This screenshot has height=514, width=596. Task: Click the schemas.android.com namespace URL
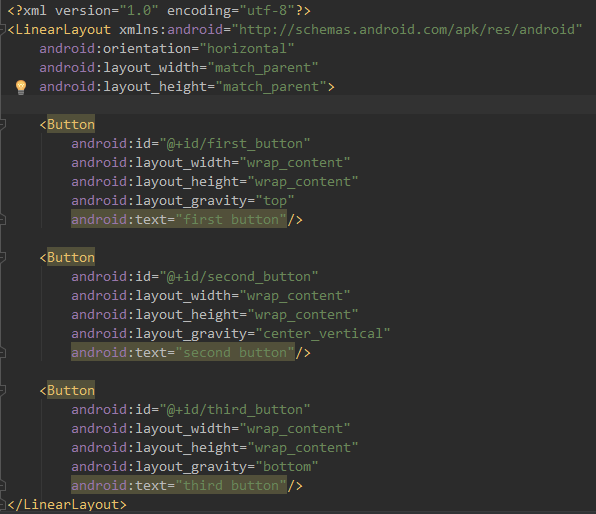pyautogui.click(x=407, y=30)
